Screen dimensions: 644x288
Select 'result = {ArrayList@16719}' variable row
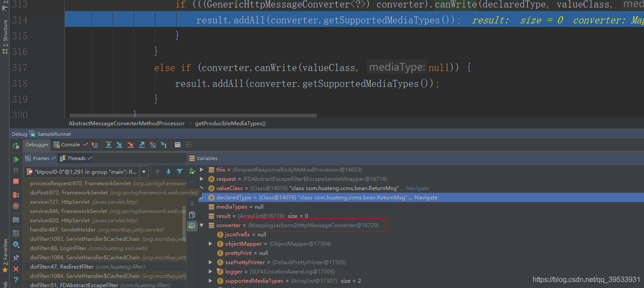point(421,216)
